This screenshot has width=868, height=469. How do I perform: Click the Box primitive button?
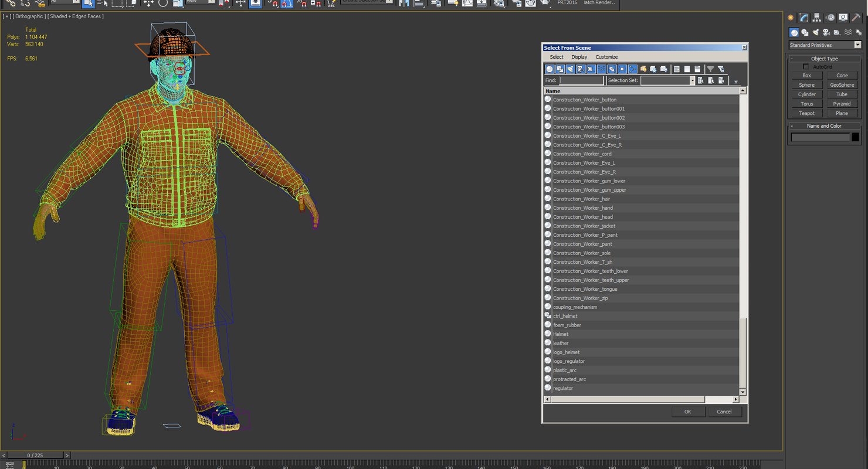click(x=806, y=76)
